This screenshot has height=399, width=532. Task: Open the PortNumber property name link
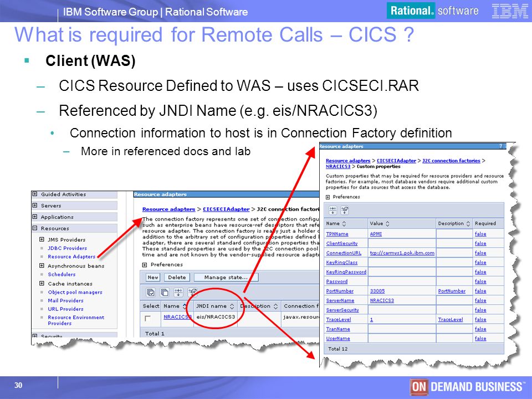340,291
